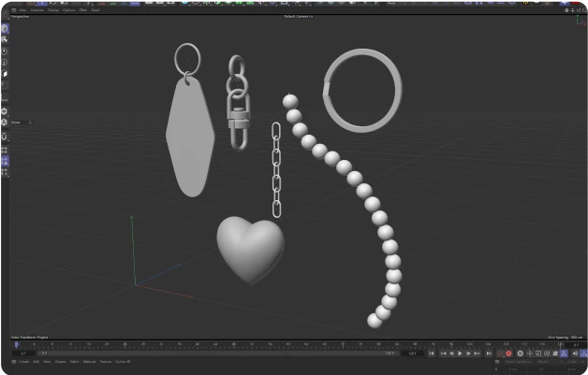Click the timeline playhead marker at frame 0
This screenshot has height=375, width=588.
[16, 344]
